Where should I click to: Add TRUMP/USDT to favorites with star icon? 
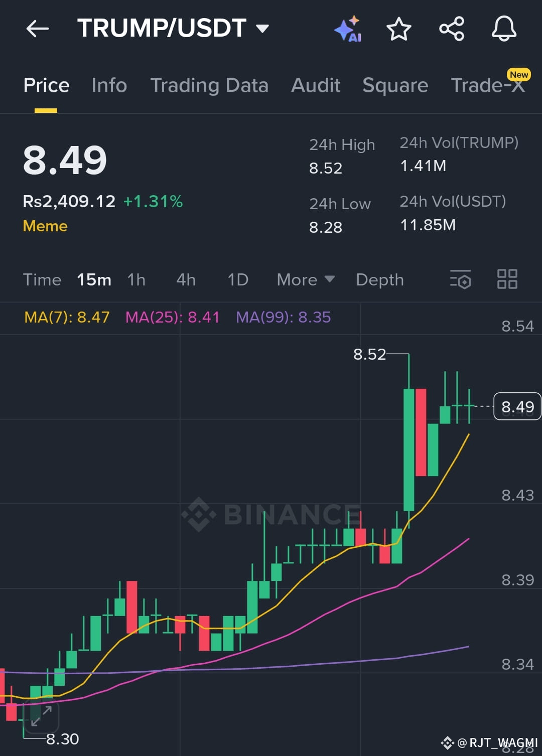tap(399, 29)
